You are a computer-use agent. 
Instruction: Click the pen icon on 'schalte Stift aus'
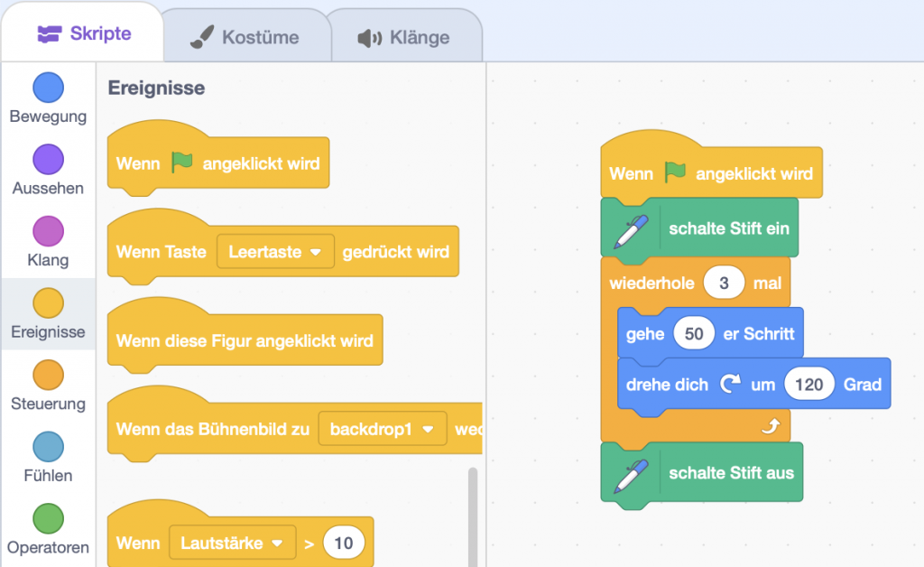tap(630, 473)
